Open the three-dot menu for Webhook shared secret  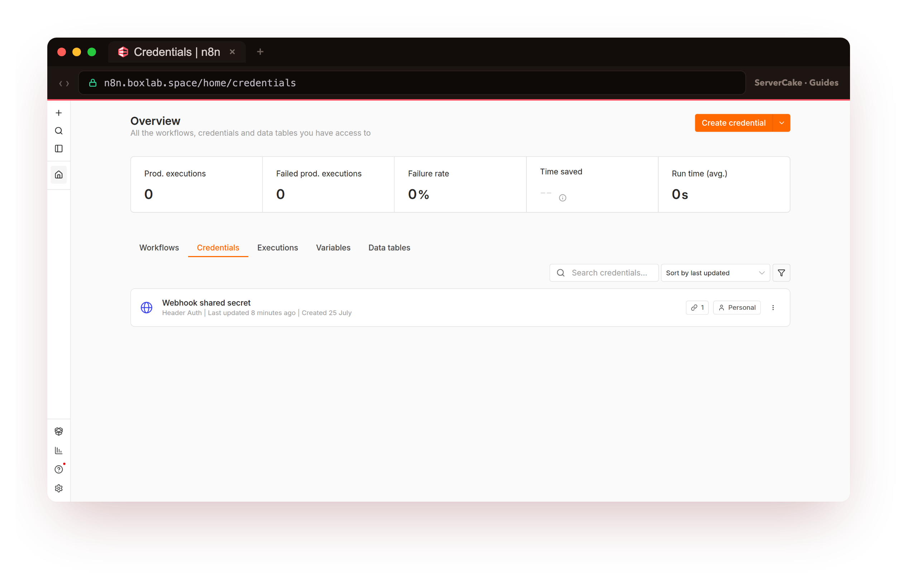point(773,308)
